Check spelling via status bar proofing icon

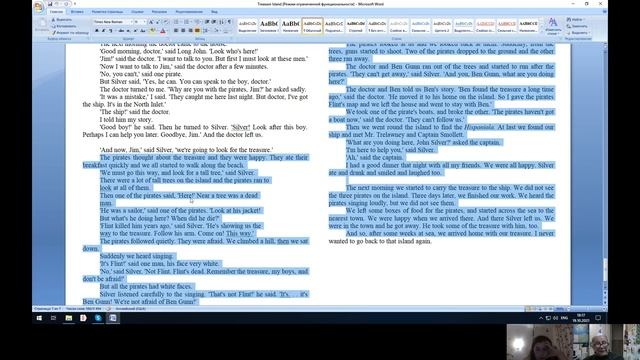pyautogui.click(x=109, y=309)
